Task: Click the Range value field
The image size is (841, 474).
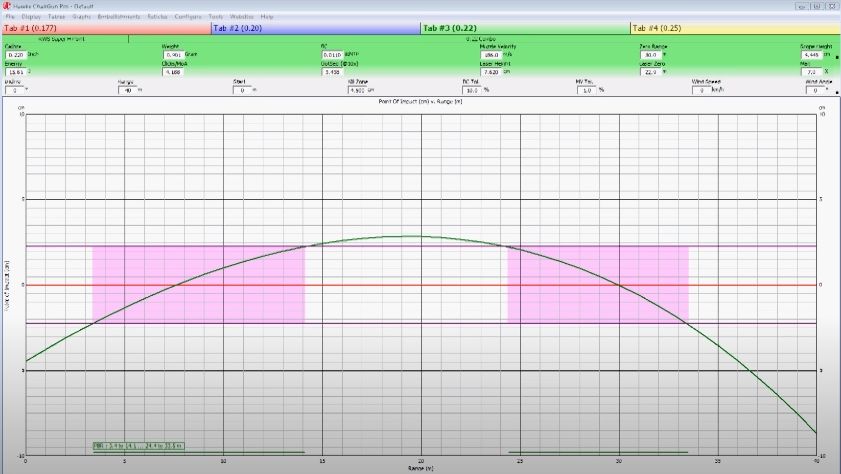Action: 128,90
